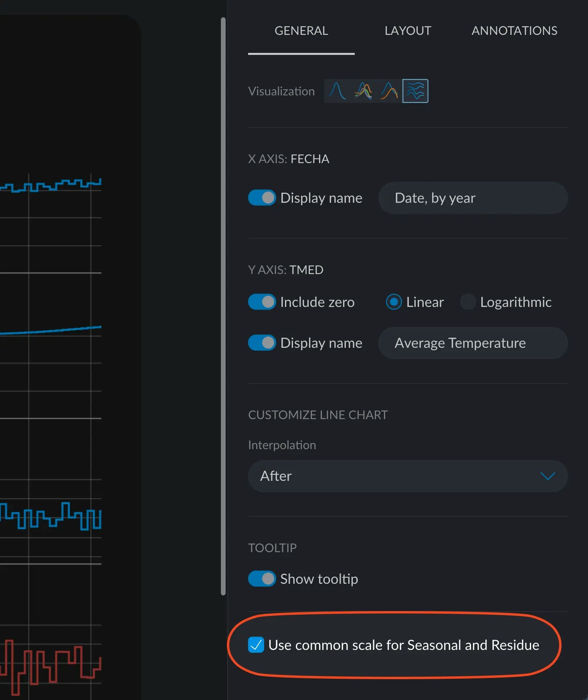Select the two-line overlay visualization icon
The image size is (588, 700).
[389, 91]
